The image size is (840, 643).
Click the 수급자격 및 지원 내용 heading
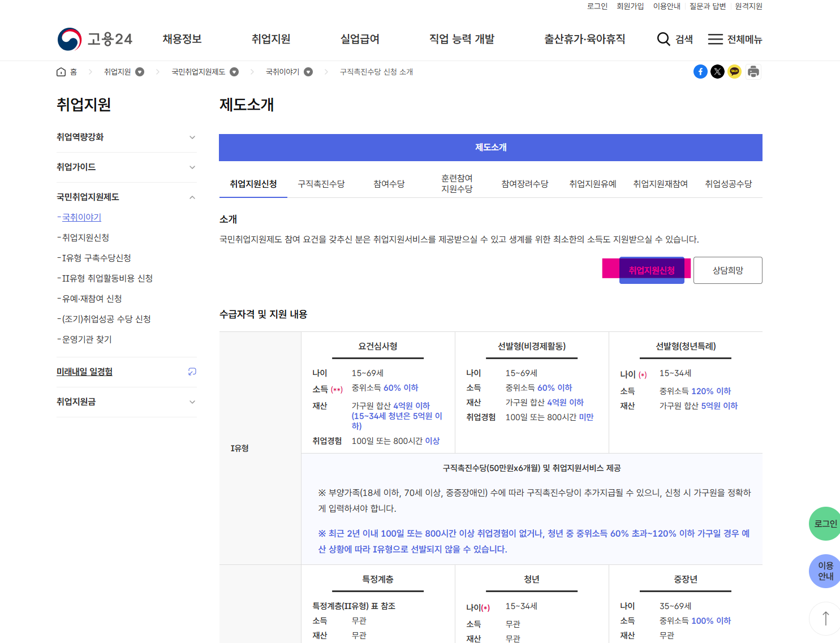[264, 314]
